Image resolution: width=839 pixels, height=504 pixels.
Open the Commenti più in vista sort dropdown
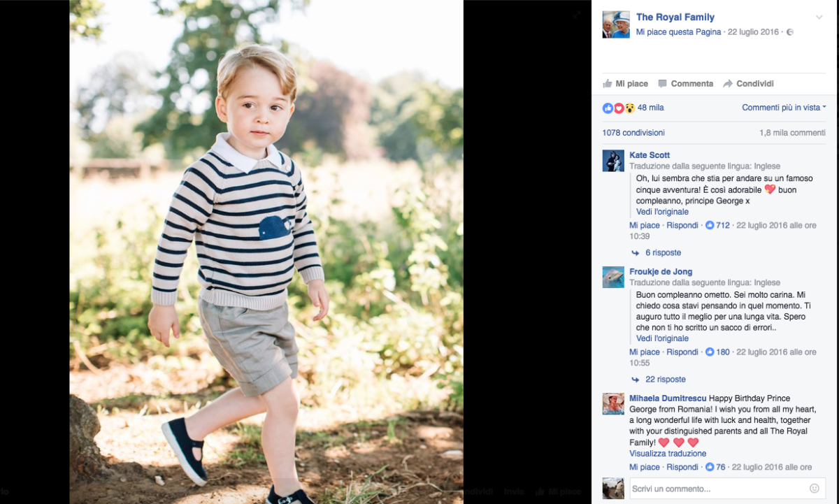784,108
